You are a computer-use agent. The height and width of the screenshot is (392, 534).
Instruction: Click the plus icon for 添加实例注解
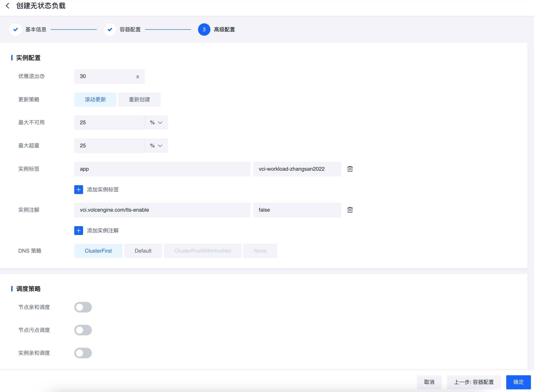click(79, 230)
